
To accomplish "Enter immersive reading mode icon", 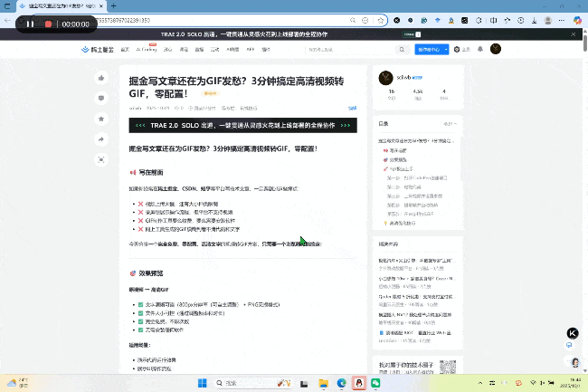I will (101, 159).
